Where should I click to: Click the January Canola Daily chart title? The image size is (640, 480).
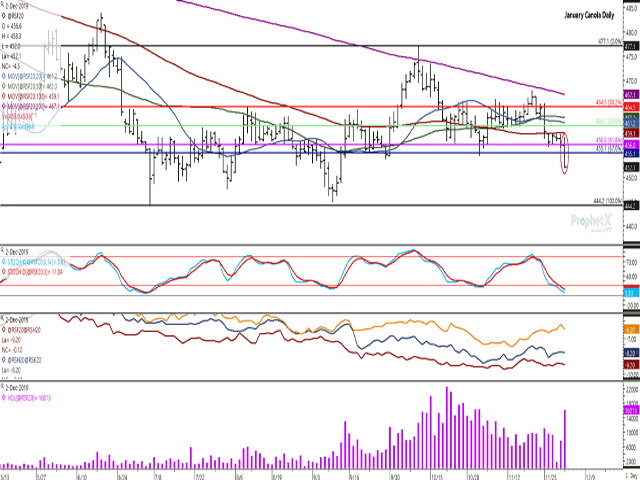click(x=589, y=16)
